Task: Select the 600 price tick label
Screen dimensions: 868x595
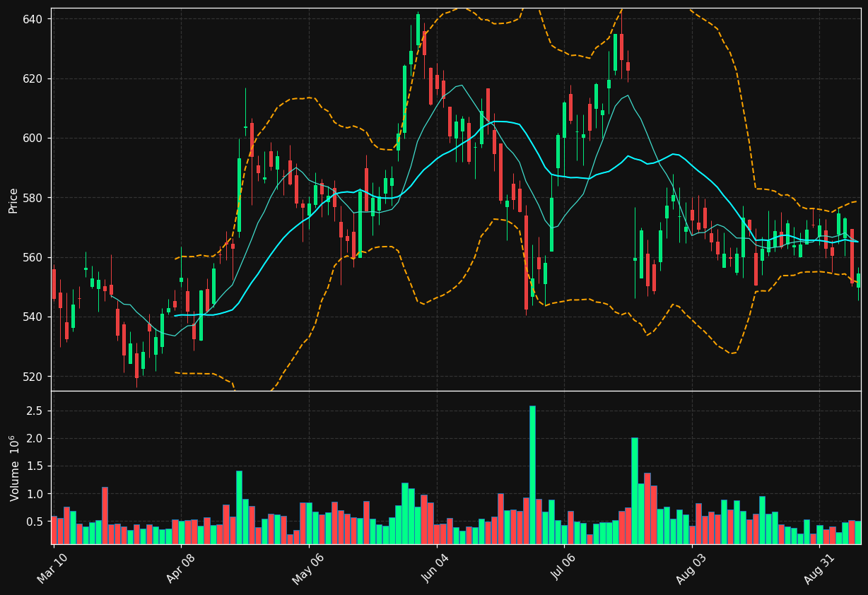Action: (x=34, y=138)
